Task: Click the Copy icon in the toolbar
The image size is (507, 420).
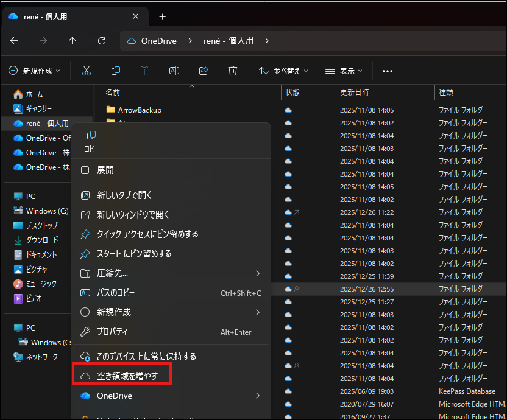Action: click(x=115, y=71)
